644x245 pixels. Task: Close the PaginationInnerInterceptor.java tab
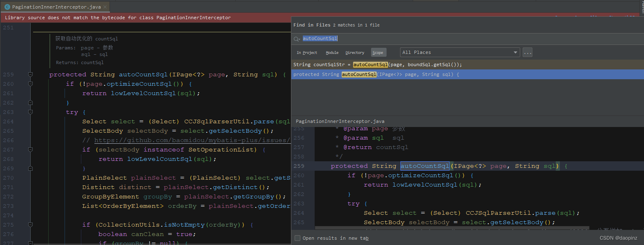pos(105,7)
